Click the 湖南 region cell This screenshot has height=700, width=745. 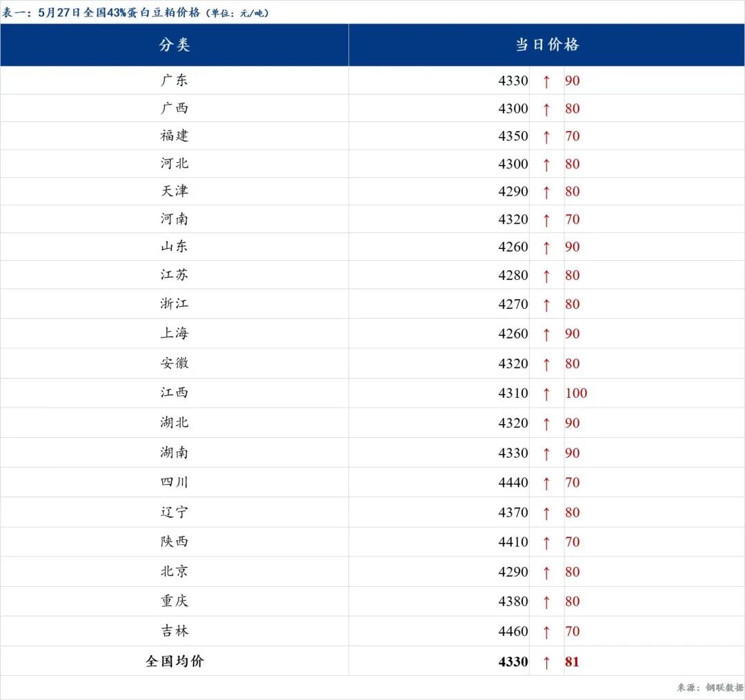pos(175,452)
